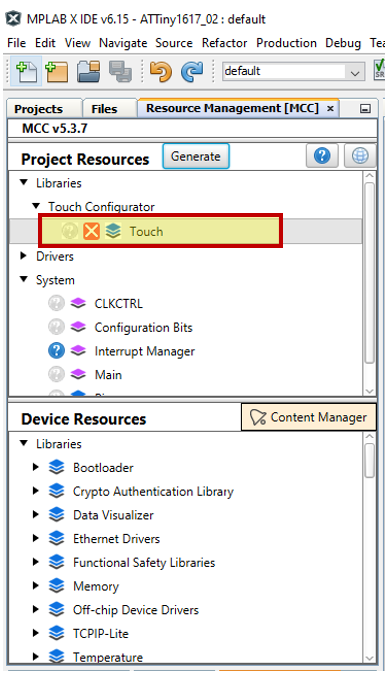Open the Navigate menu

pyautogui.click(x=123, y=43)
